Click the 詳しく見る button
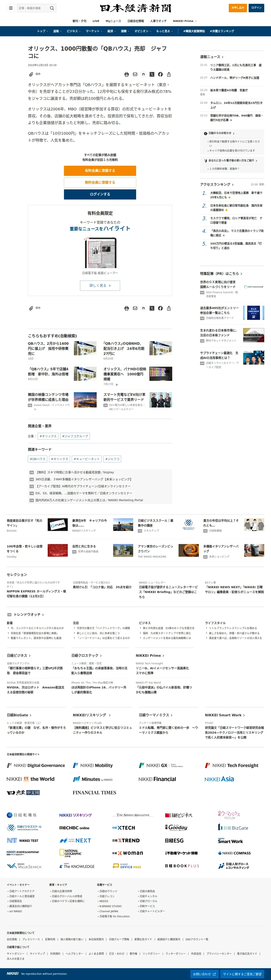Image resolution: width=271 pixels, height=980 pixels. click(x=100, y=285)
